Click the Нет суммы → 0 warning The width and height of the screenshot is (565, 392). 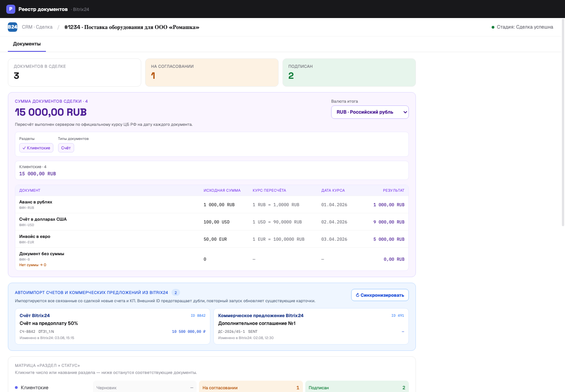(x=33, y=265)
